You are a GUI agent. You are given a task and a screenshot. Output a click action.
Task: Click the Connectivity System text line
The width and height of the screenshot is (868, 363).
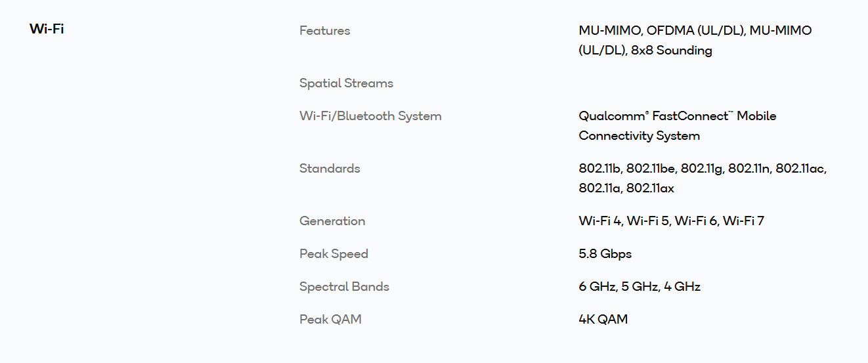(x=639, y=135)
